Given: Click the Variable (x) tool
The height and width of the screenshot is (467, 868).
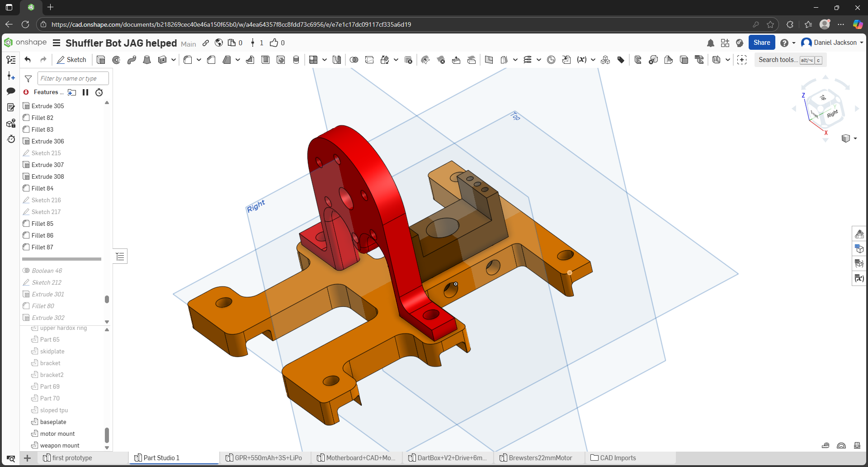Looking at the screenshot, I should coord(582,60).
